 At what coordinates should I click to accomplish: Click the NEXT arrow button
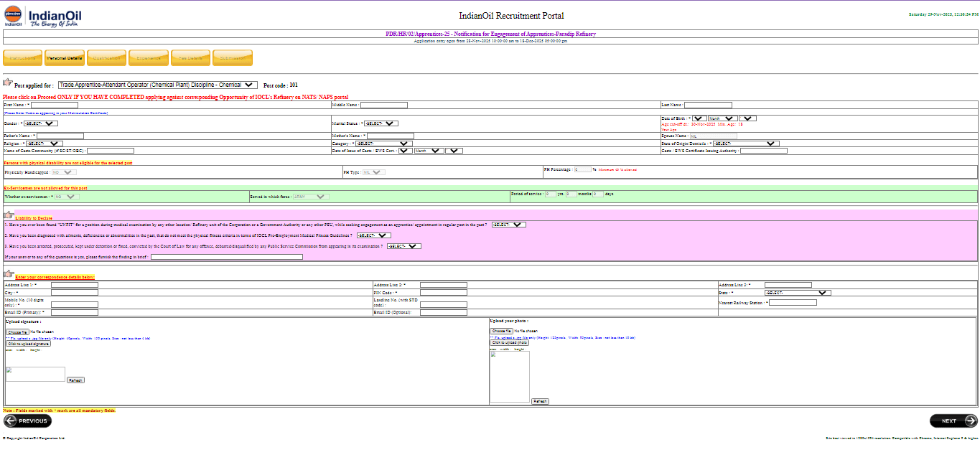tap(953, 421)
